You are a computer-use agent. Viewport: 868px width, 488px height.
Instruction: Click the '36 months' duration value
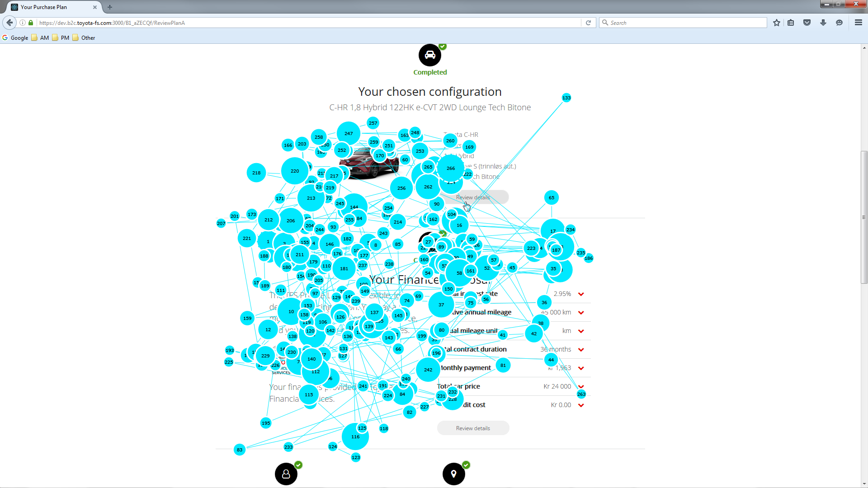coord(556,349)
